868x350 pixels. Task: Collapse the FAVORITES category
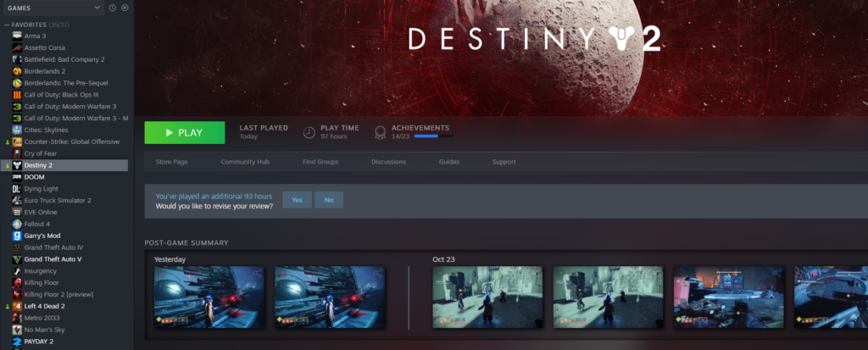pyautogui.click(x=6, y=25)
